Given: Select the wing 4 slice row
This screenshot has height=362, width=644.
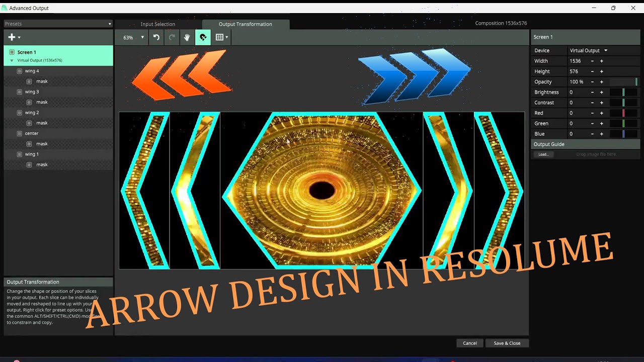Looking at the screenshot, I should click(x=58, y=71).
